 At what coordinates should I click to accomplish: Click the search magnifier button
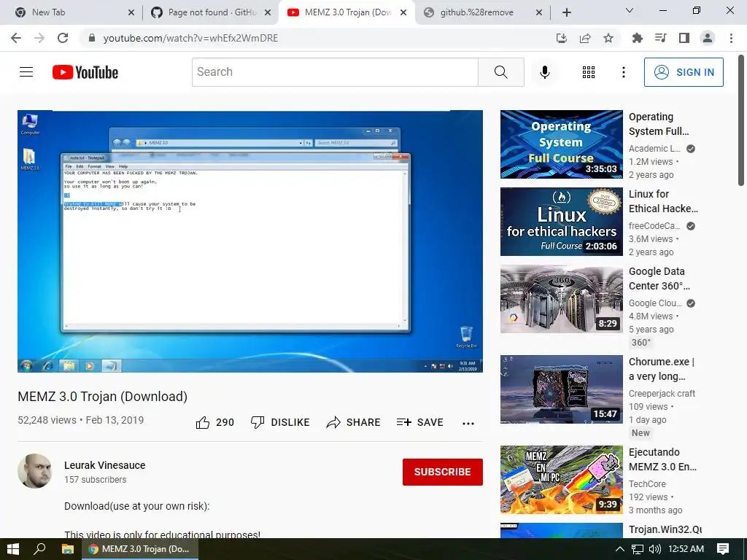[x=500, y=72]
